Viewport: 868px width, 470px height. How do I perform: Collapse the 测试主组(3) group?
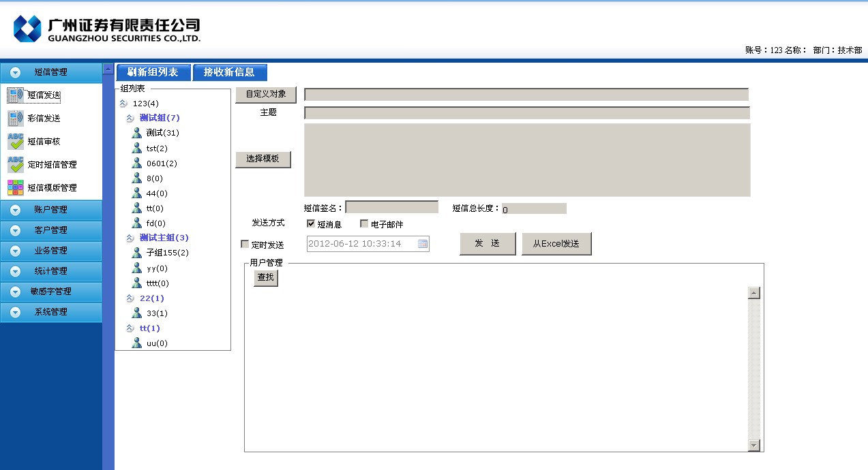130,238
